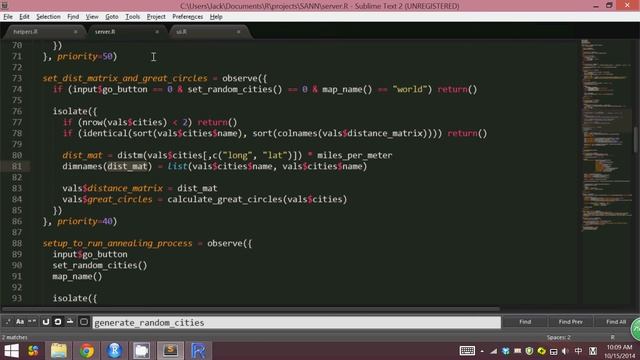The image size is (640, 360).
Task: Click setup_to_run_annealing_process on line 88
Action: point(118,243)
